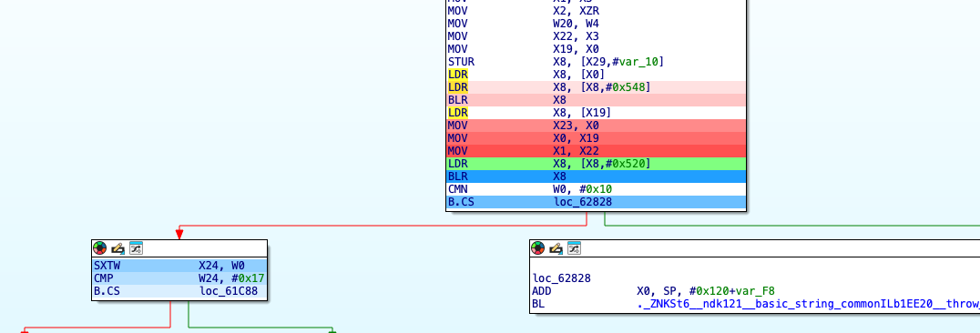Select the LDR X8, [X0] line
980x333 pixels.
pyautogui.click(x=596, y=75)
